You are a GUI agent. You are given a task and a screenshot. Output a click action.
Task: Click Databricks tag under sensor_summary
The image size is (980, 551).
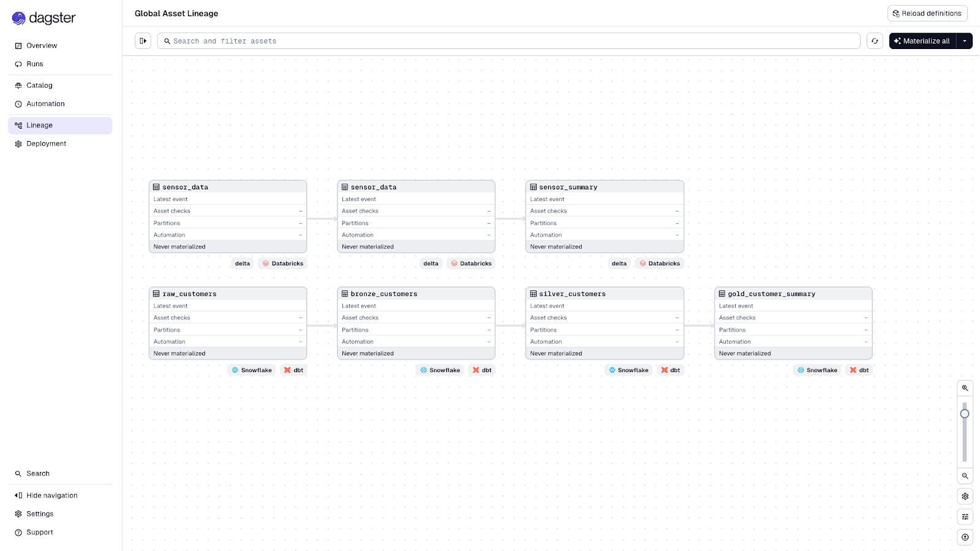(660, 264)
